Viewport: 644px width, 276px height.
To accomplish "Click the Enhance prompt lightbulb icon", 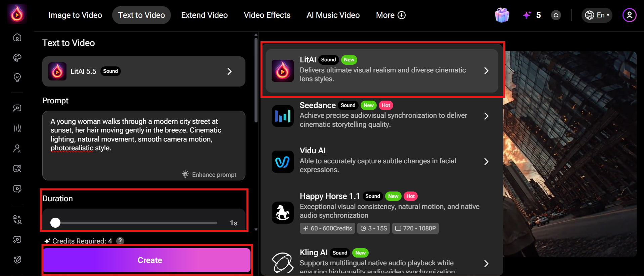I will (x=185, y=174).
